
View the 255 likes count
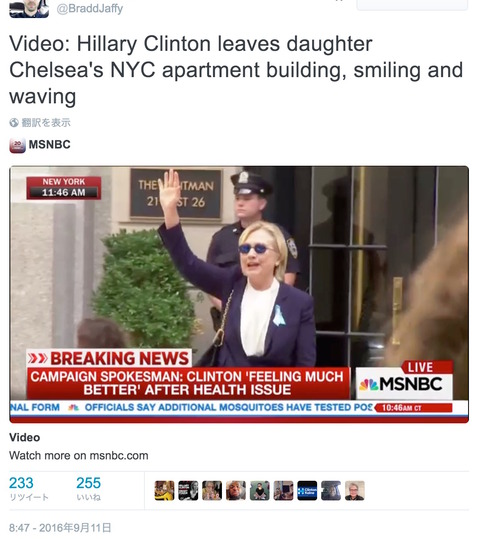88,488
